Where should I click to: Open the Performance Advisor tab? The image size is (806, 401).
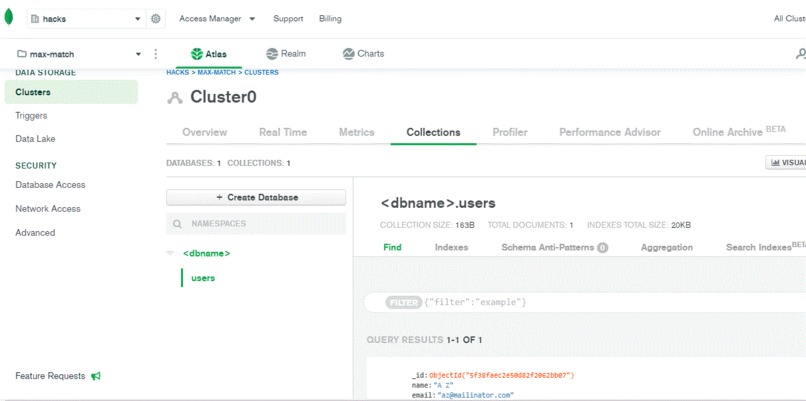tap(610, 132)
